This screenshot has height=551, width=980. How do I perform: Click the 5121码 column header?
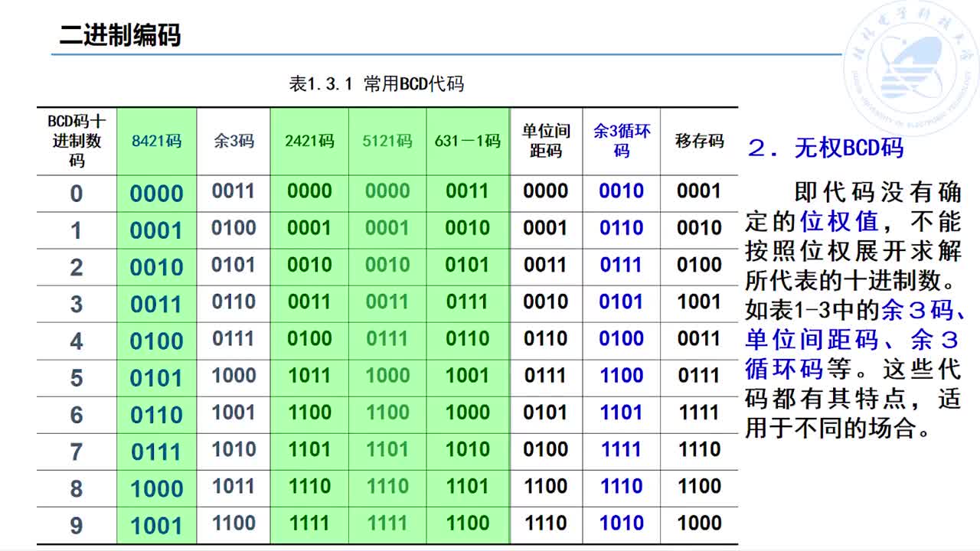[387, 141]
